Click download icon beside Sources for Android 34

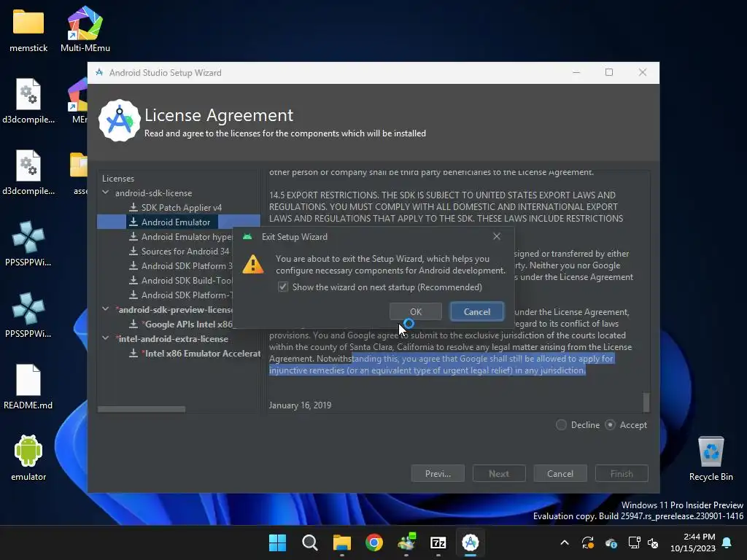tap(133, 251)
